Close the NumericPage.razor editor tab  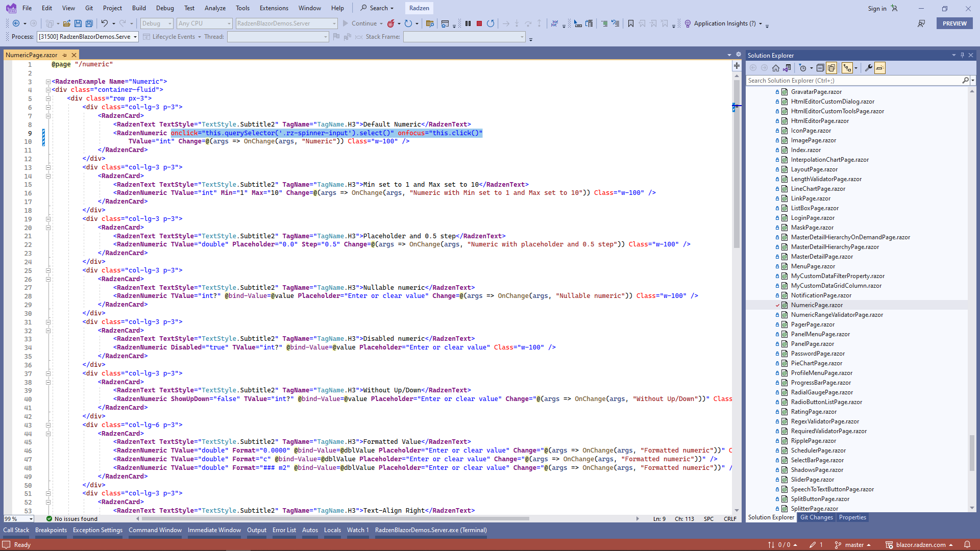tap(74, 55)
